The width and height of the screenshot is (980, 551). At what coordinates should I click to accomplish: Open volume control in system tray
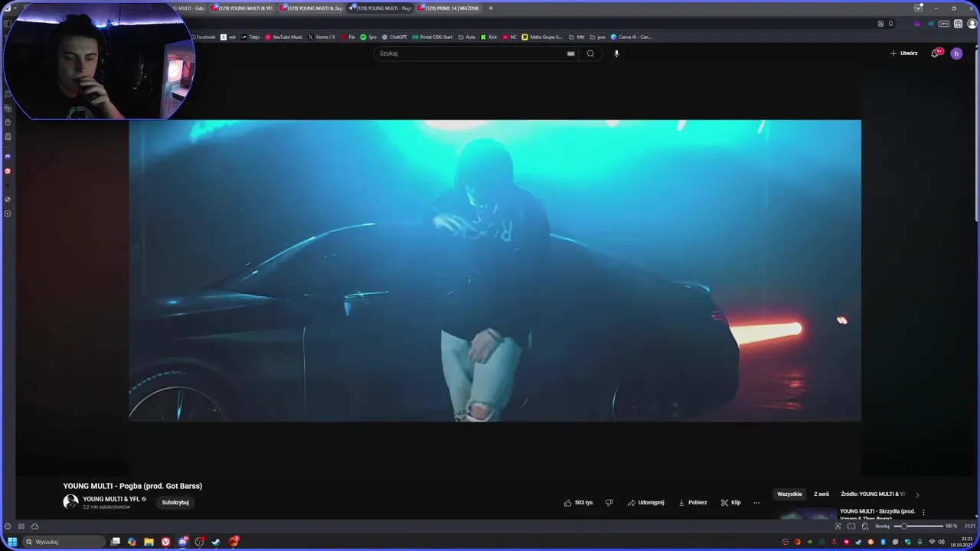tap(941, 542)
